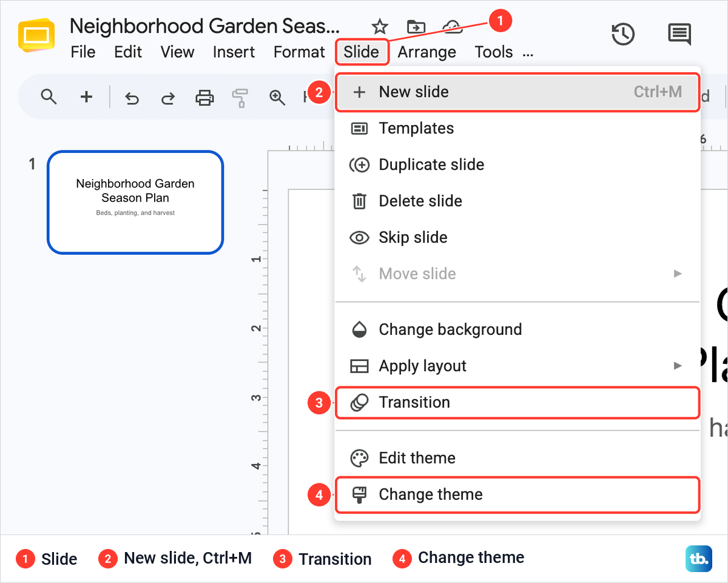The width and height of the screenshot is (728, 583).
Task: Star the presentation
Action: 380,26
